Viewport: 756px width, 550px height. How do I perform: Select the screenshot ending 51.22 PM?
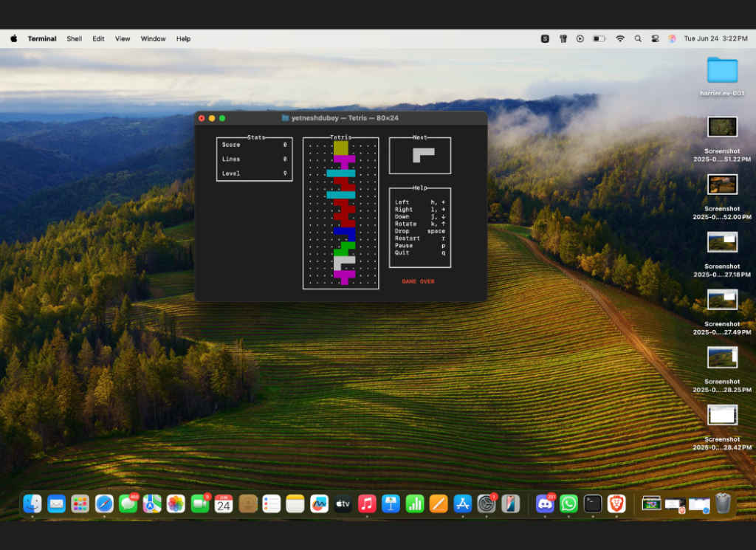pyautogui.click(x=722, y=127)
